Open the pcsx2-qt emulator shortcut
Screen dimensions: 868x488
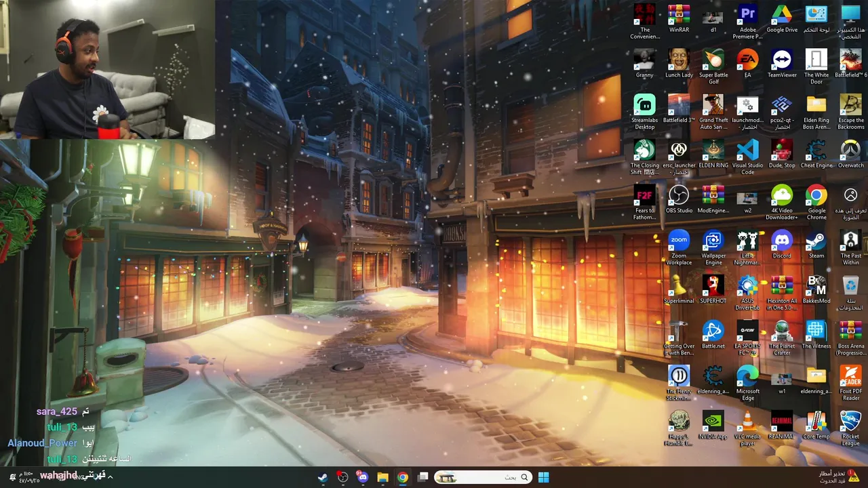pos(782,112)
